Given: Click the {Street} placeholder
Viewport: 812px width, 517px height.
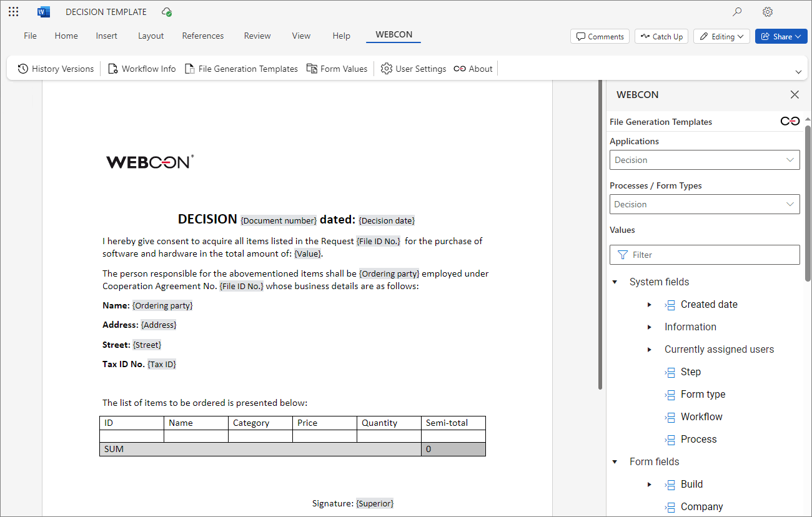Looking at the screenshot, I should [147, 345].
